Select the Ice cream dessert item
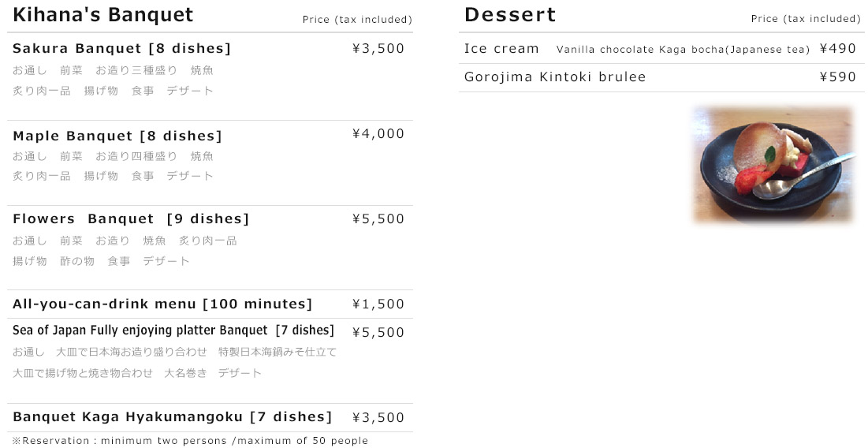This screenshot has height=448, width=868. pos(501,49)
